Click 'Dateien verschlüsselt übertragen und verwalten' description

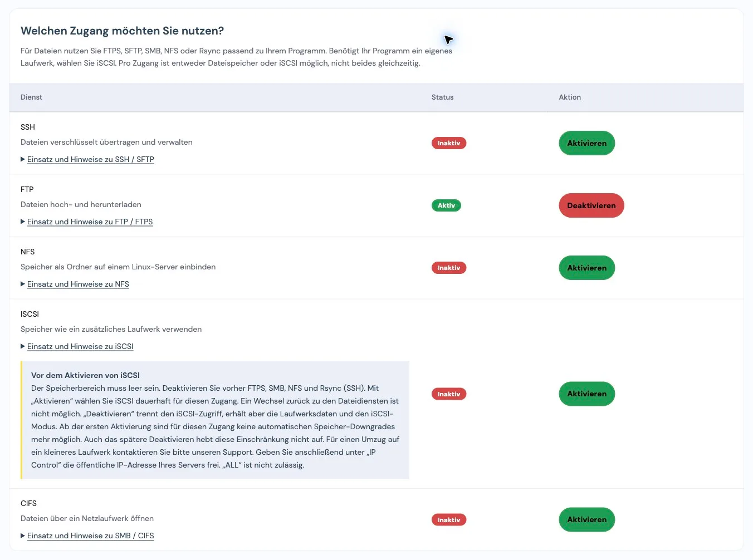pos(106,142)
